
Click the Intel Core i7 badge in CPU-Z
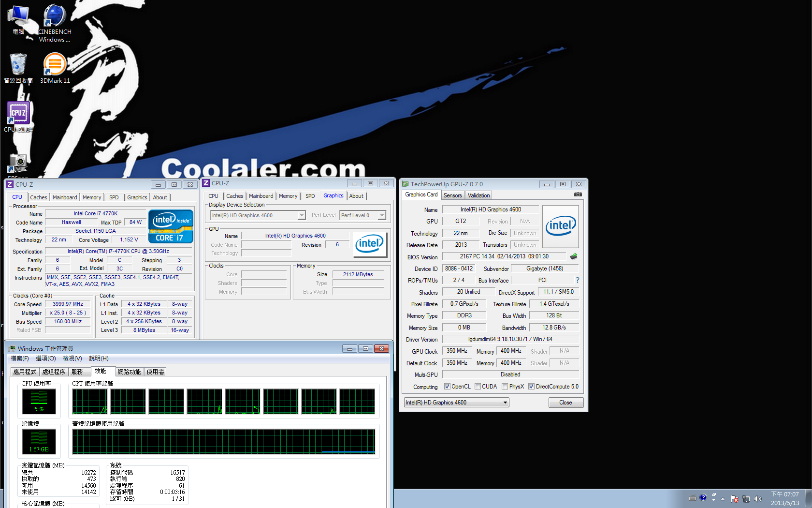click(x=171, y=226)
